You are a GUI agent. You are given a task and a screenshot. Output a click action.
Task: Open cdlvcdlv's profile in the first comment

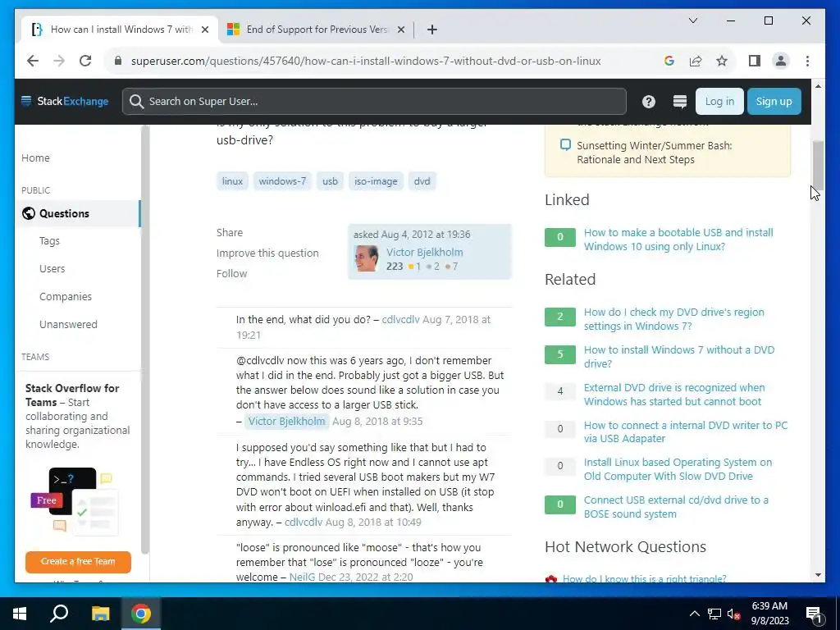click(400, 319)
